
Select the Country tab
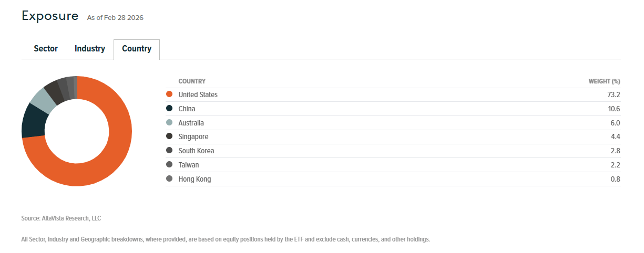point(137,49)
